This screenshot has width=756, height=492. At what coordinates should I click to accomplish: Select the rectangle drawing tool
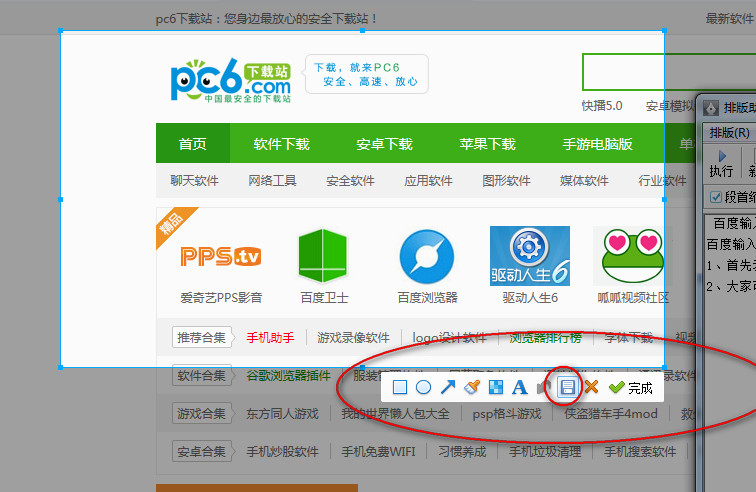(x=400, y=387)
